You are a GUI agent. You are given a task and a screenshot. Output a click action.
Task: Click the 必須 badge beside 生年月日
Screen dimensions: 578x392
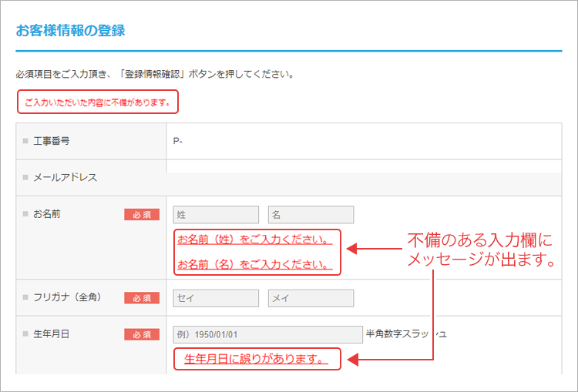pos(142,335)
